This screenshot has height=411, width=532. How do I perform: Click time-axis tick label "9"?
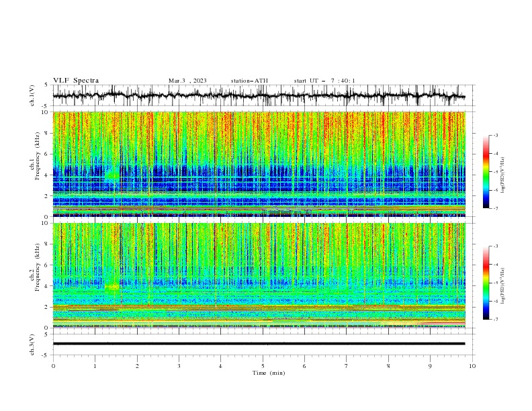point(430,366)
